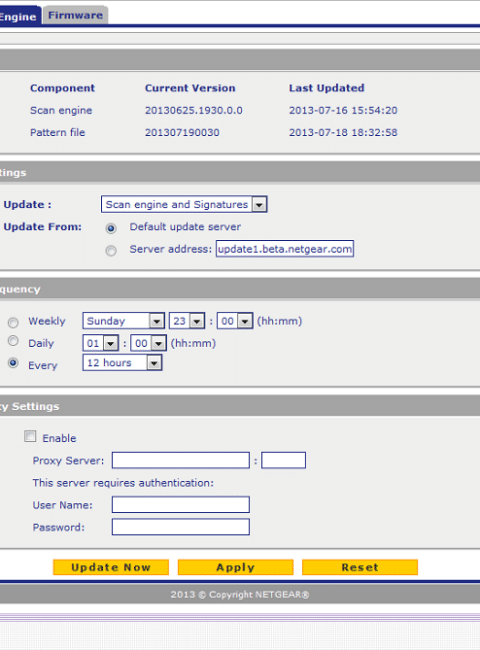This screenshot has height=650, width=480.
Task: Click the Server address input field
Action: (285, 249)
